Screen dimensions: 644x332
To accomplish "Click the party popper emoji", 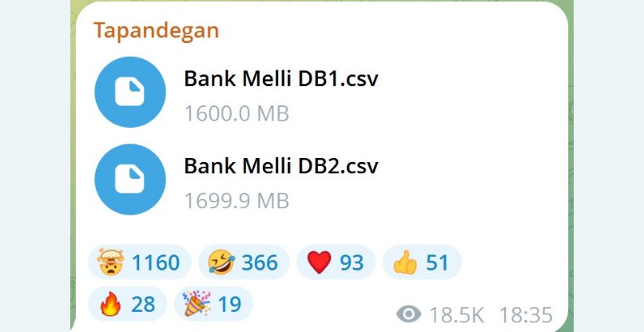I will 197,304.
